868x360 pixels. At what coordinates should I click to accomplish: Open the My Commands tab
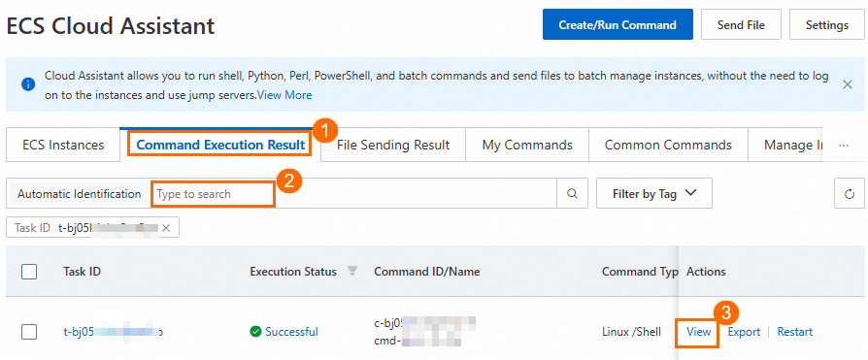527,145
